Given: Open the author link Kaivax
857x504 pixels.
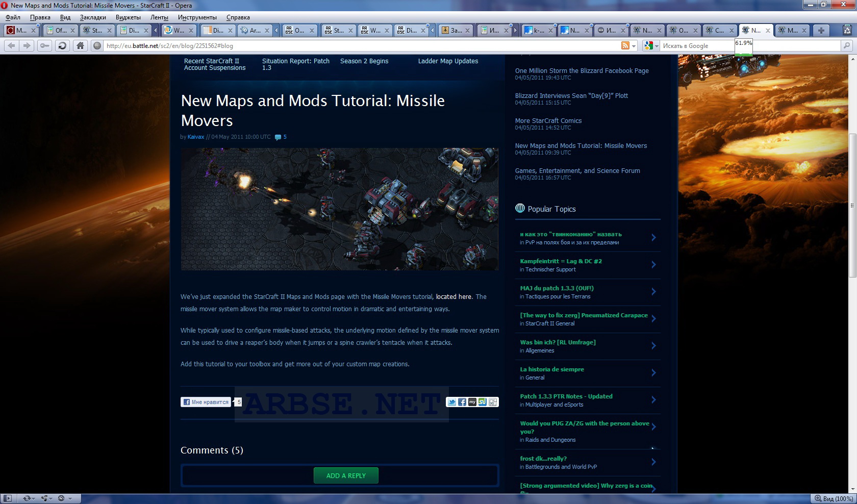Looking at the screenshot, I should (196, 137).
